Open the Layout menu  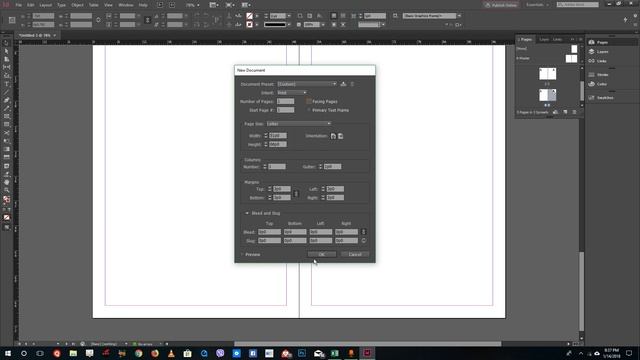click(46, 5)
